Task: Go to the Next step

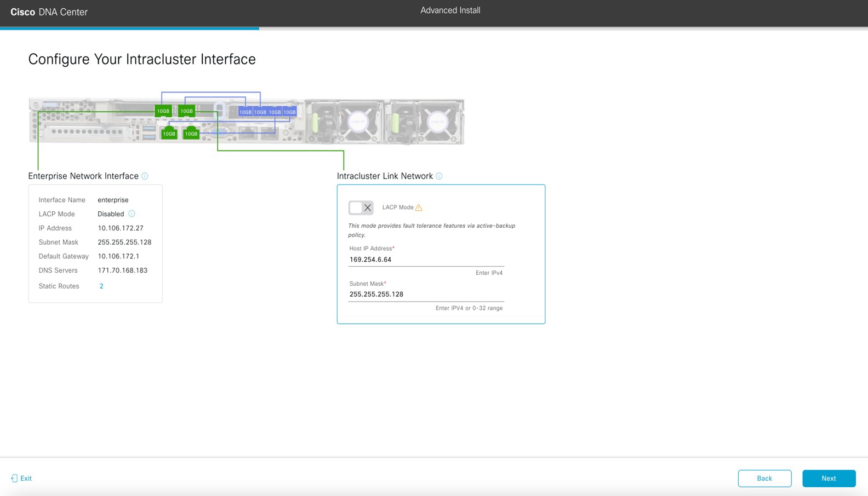Action: click(x=829, y=478)
